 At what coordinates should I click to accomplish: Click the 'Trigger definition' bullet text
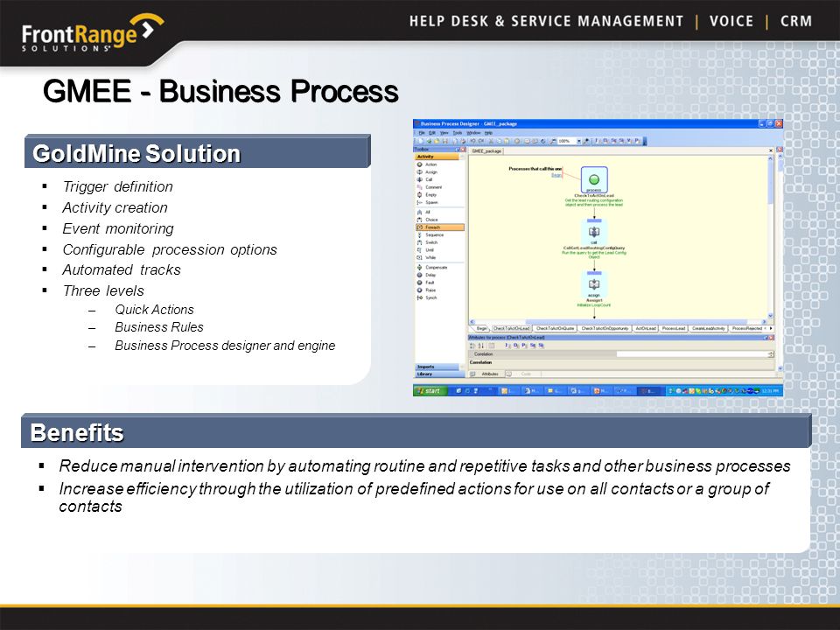pyautogui.click(x=117, y=186)
